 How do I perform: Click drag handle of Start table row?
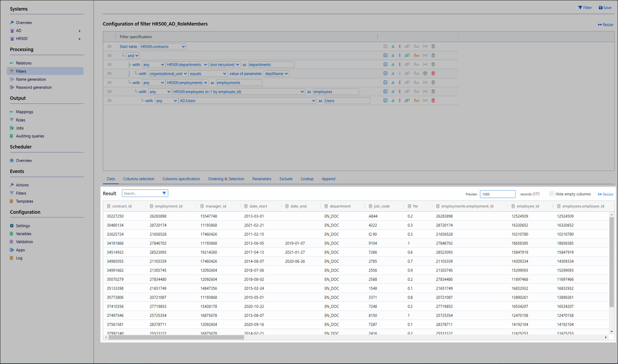109,47
